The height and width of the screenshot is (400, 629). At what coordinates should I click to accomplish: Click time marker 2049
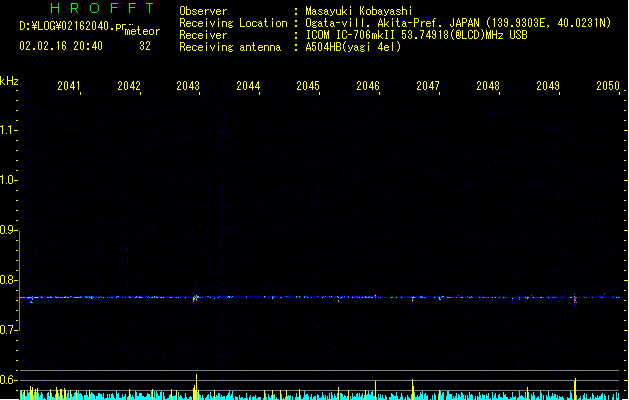[548, 86]
